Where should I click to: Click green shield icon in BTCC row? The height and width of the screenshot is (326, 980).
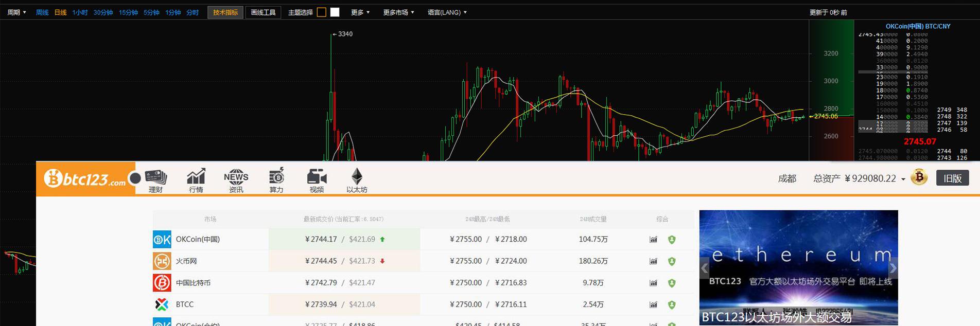672,304
